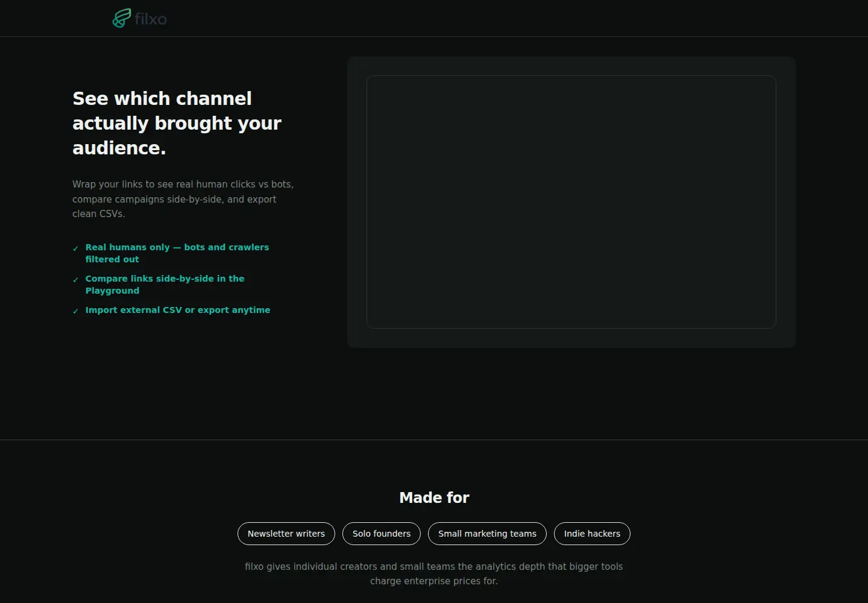
Task: Click checkmark beside 'Import external CSV'
Action: (x=75, y=311)
